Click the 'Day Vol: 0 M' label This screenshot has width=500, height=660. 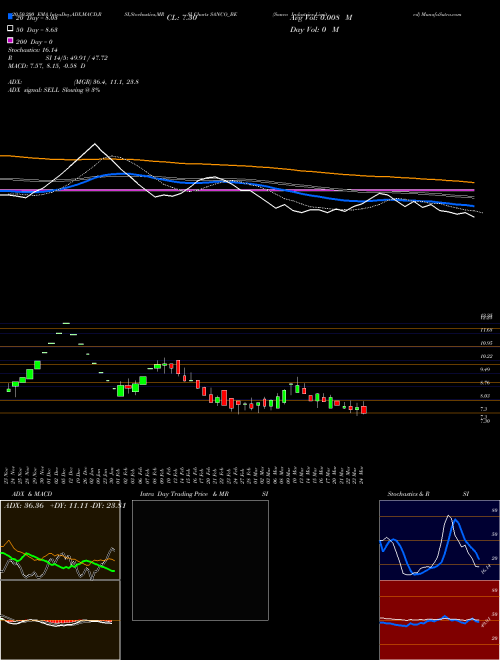coord(314,30)
